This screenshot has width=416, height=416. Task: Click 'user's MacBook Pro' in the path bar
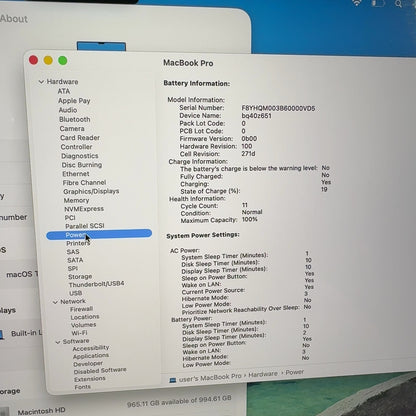210,377
